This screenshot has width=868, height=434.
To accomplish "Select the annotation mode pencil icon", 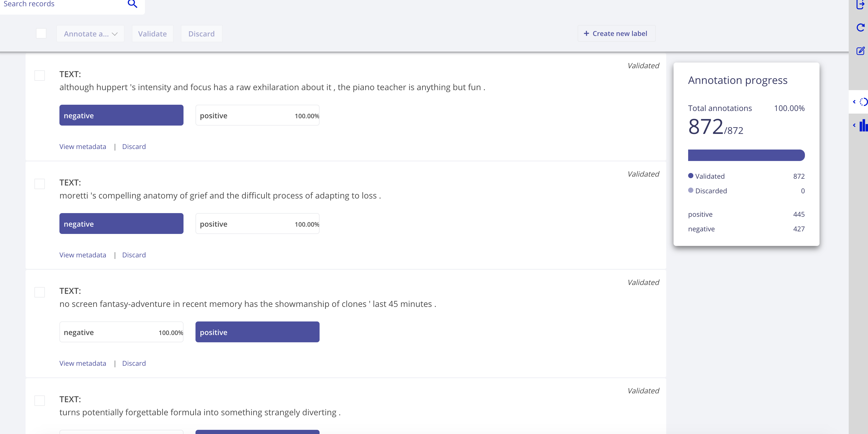I will coord(861,51).
